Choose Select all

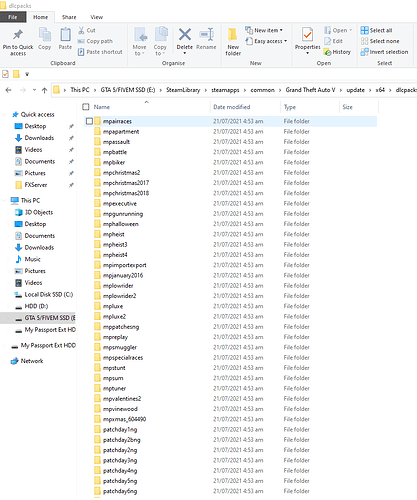[376, 30]
